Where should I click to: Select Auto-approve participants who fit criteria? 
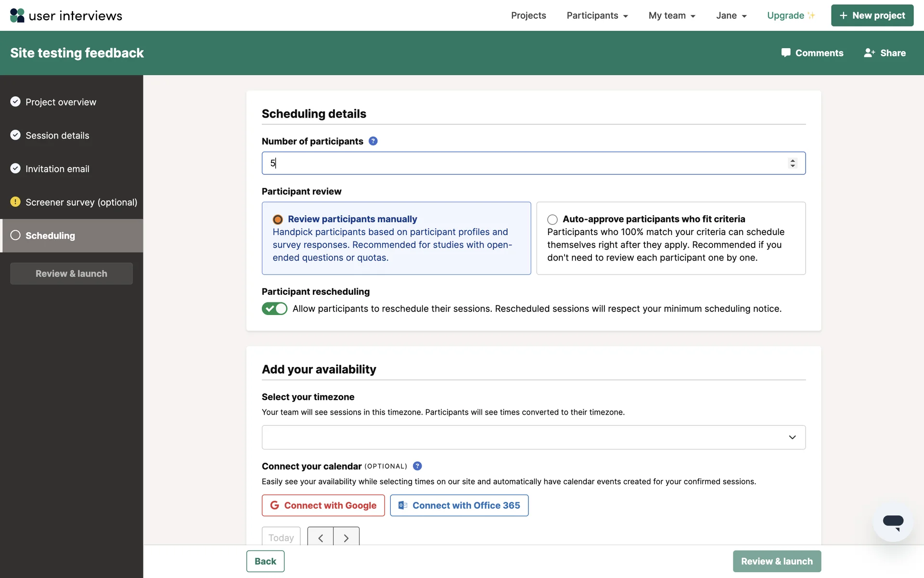coord(552,220)
